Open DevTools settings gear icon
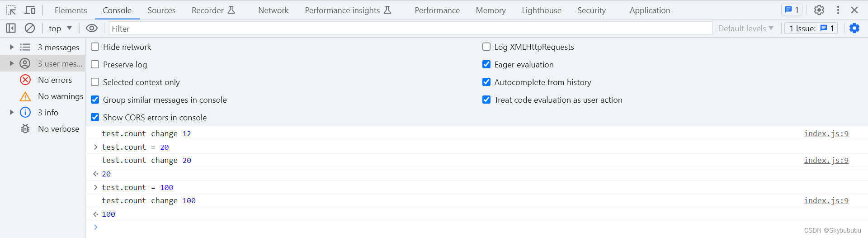 click(819, 10)
